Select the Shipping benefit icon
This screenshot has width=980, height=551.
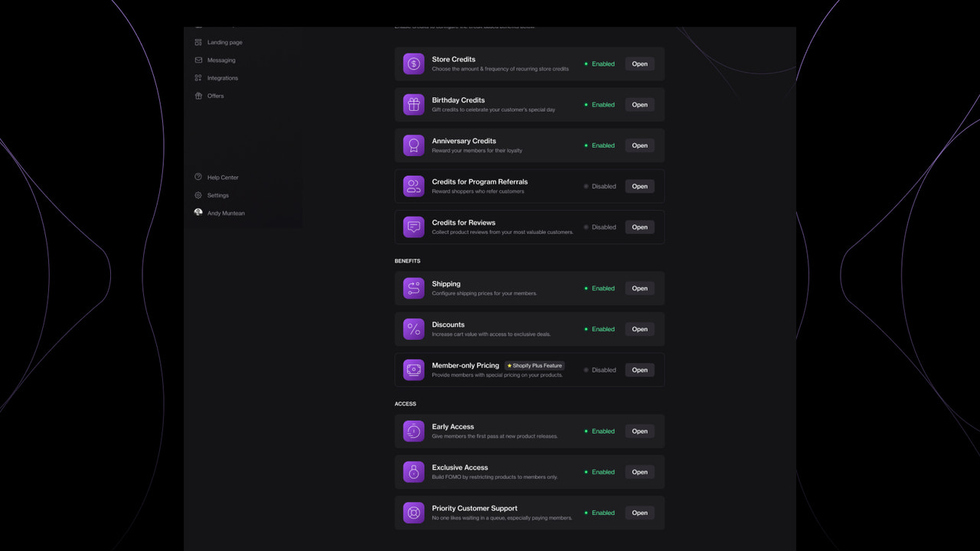pos(413,288)
